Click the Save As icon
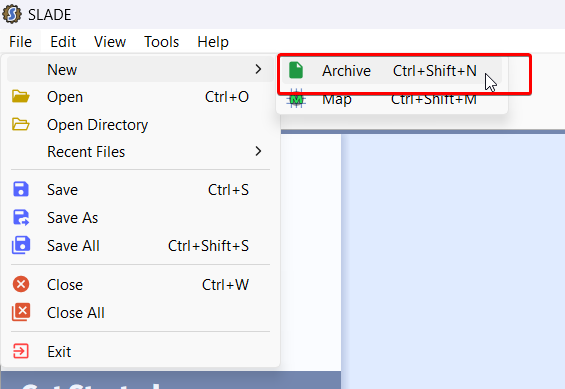Screen dimensions: 565x389 coord(21,218)
